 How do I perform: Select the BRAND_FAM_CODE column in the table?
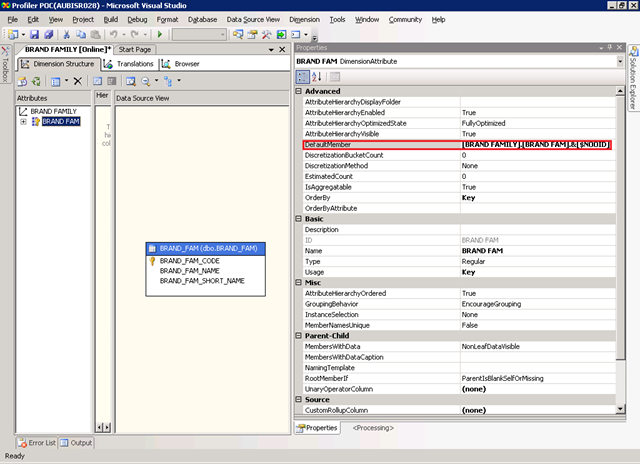coord(189,261)
